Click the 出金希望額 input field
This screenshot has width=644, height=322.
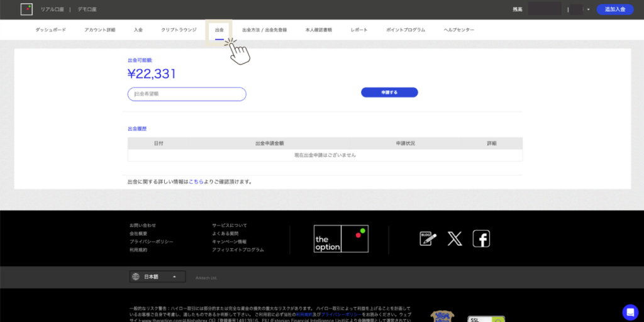click(187, 94)
